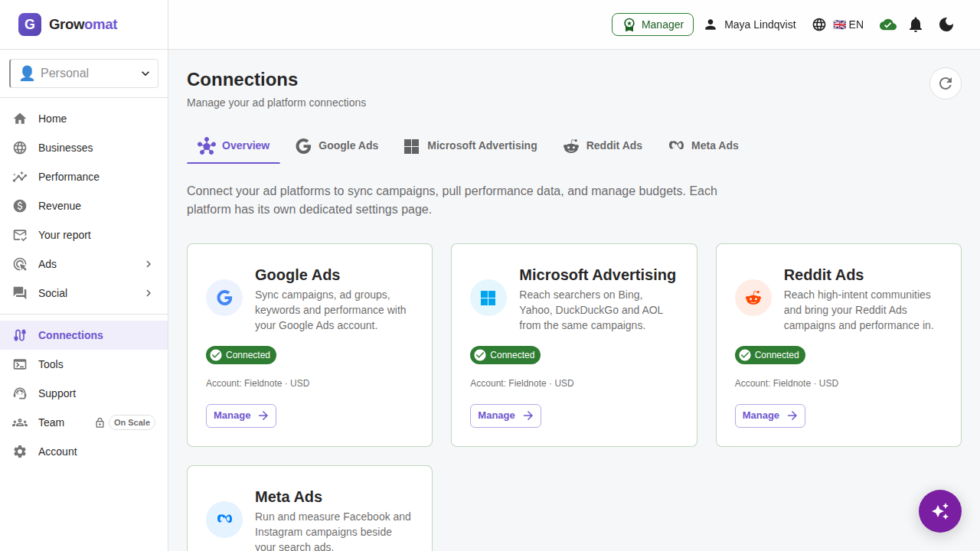
Task: Open the EN language selector
Action: coord(838,24)
